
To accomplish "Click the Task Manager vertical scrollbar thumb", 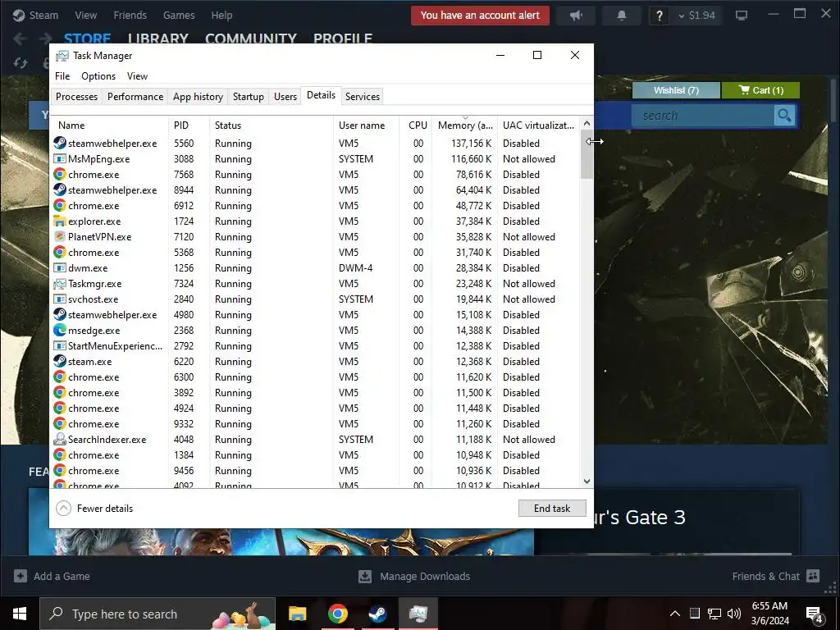I will point(587,153).
